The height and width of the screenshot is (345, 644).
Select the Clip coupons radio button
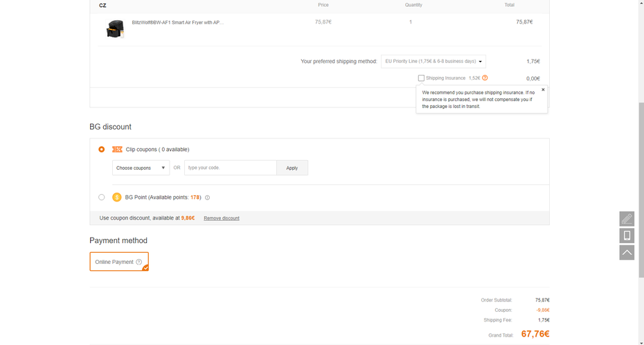(101, 150)
